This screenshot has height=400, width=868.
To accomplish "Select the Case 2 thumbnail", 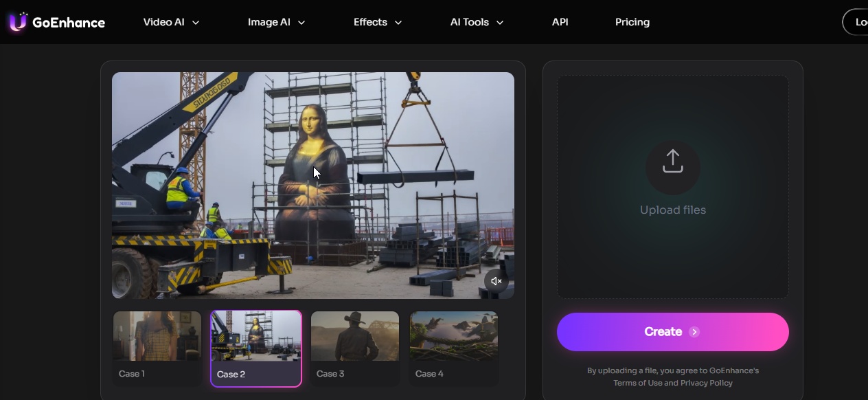I will [256, 348].
